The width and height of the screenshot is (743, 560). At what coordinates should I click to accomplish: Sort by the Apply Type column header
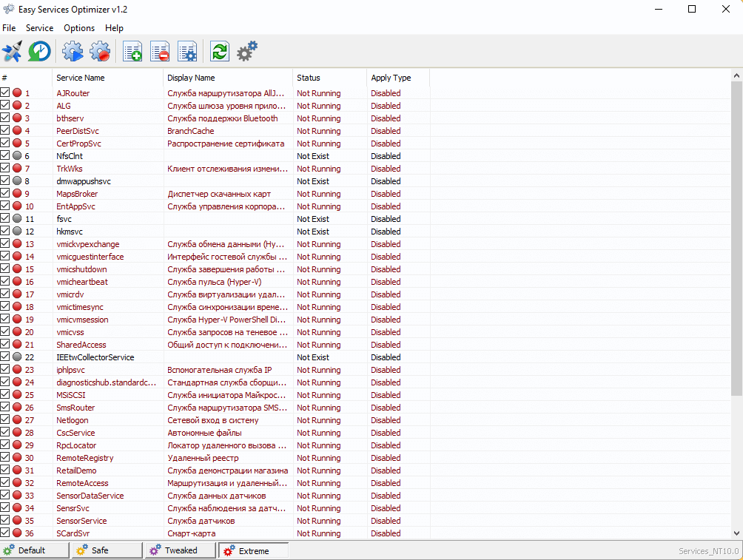point(398,78)
